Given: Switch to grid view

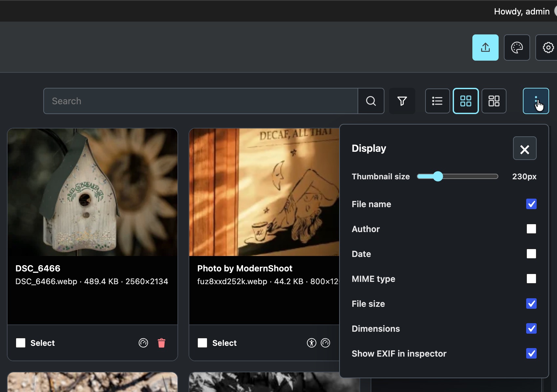Looking at the screenshot, I should click(465, 101).
